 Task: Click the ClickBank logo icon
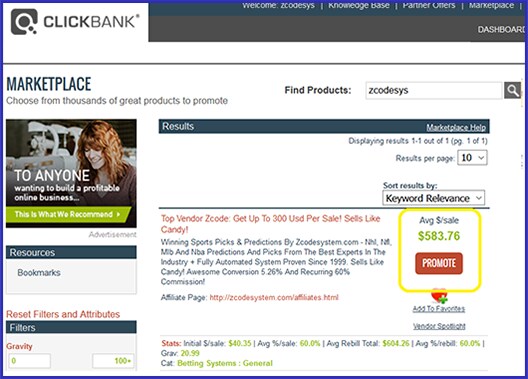click(x=24, y=22)
